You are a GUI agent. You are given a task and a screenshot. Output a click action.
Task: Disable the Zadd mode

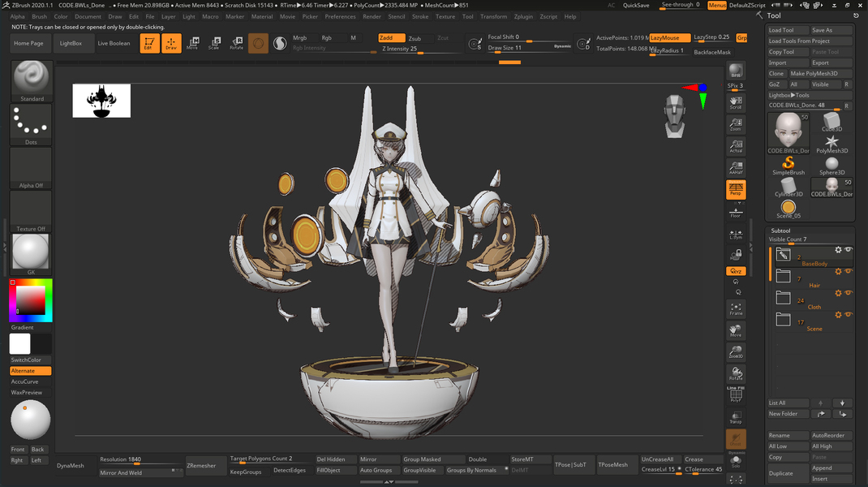[x=391, y=38]
